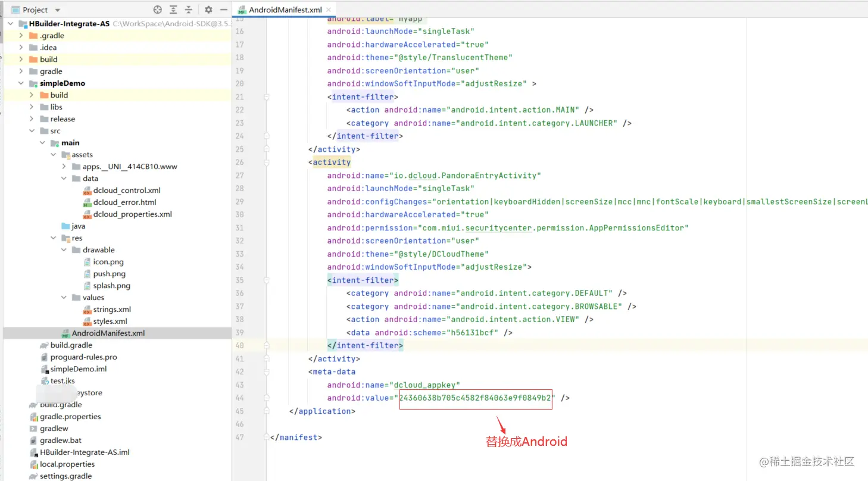868x481 pixels.
Task: Click the gradlew file icon
Action: pos(34,429)
